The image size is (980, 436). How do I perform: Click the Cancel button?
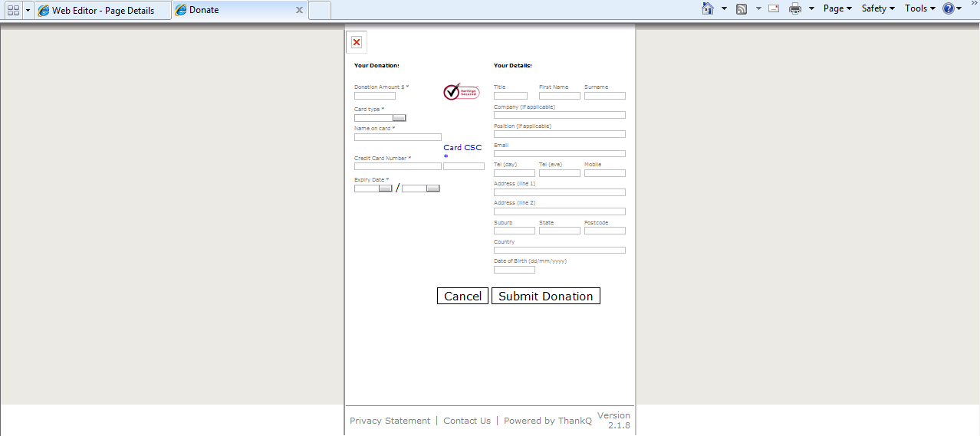click(462, 297)
